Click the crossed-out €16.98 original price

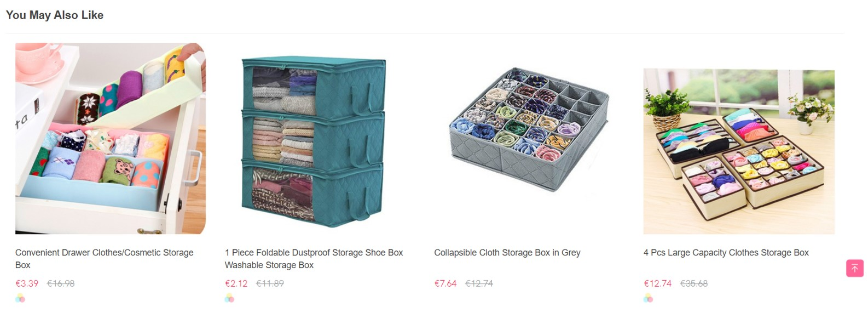tap(61, 283)
